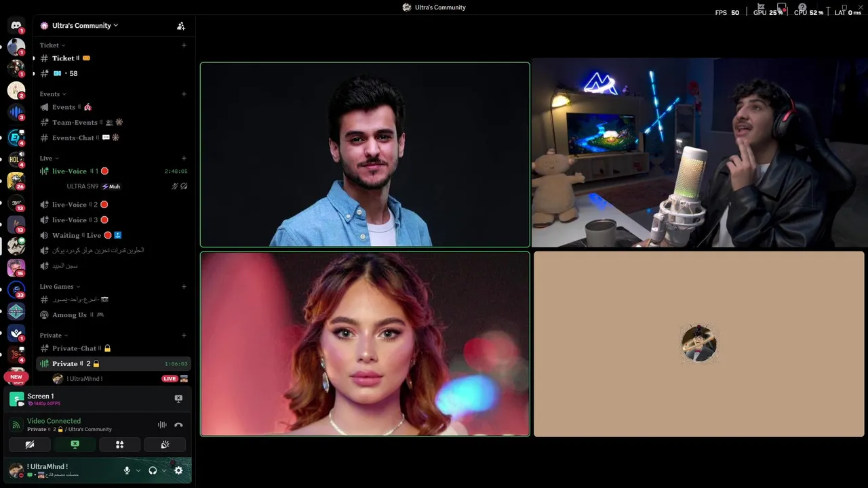Open noise suppression waveform icon
The width and height of the screenshot is (868, 488).
[162, 425]
